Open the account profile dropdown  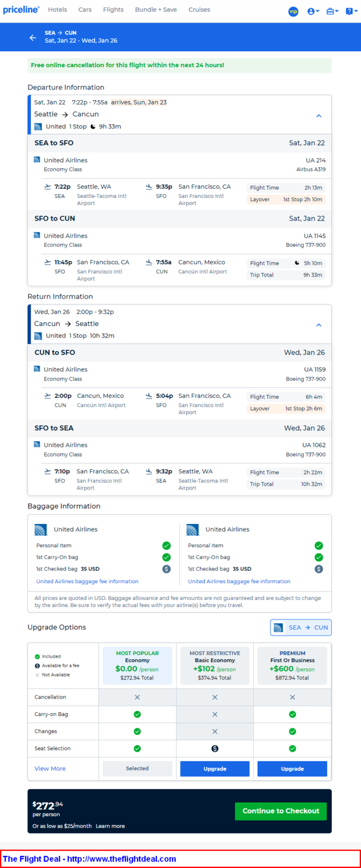point(313,11)
